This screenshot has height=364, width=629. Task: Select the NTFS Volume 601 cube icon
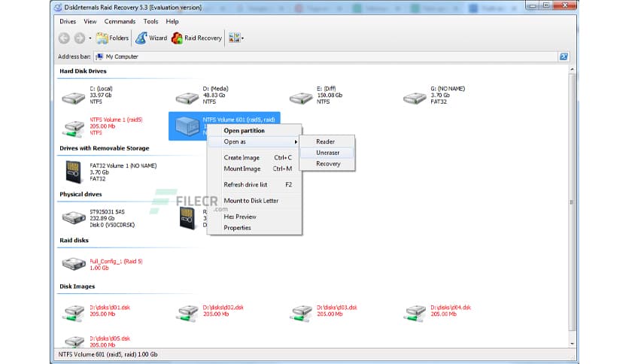tap(187, 126)
